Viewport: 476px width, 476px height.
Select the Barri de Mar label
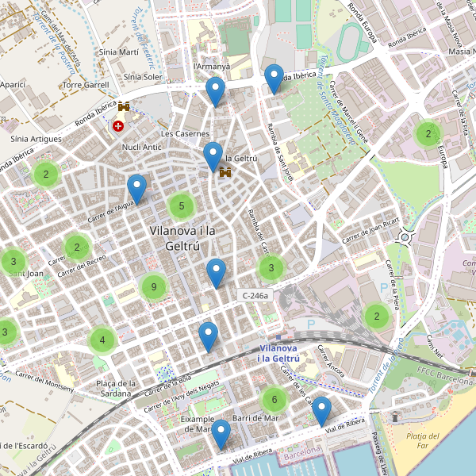click(x=255, y=418)
